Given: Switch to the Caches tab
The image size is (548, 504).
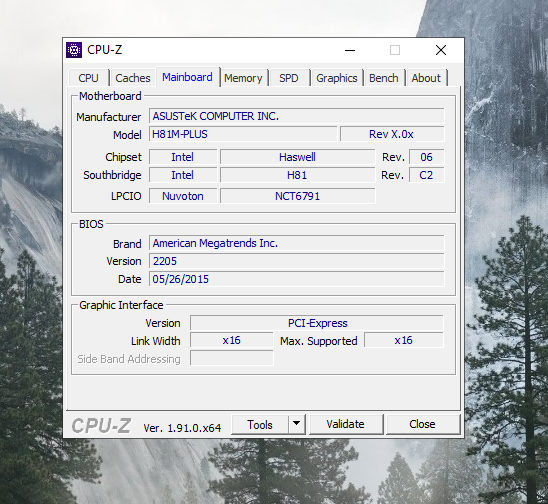Looking at the screenshot, I should pos(133,78).
